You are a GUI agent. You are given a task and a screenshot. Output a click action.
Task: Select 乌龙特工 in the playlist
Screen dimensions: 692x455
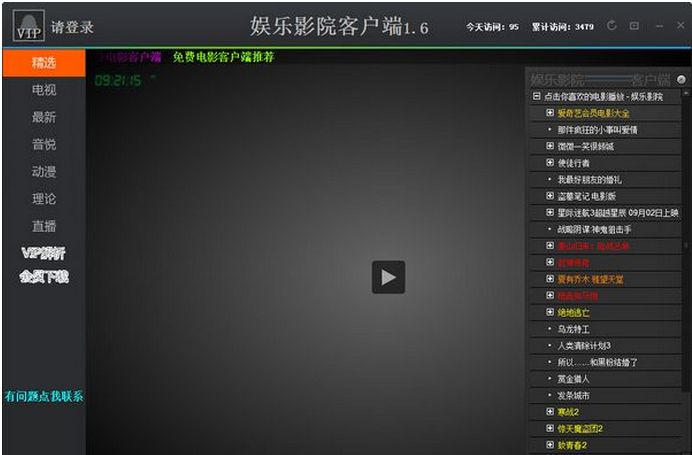tap(573, 329)
